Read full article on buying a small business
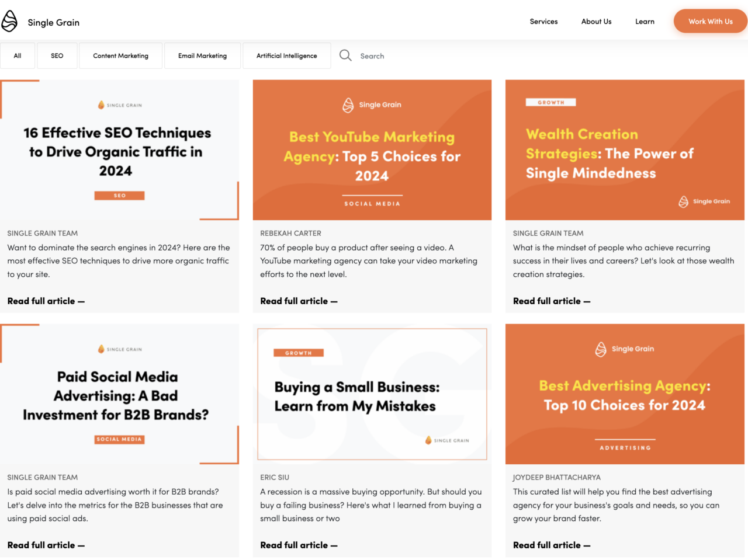748x560 pixels. (299, 545)
